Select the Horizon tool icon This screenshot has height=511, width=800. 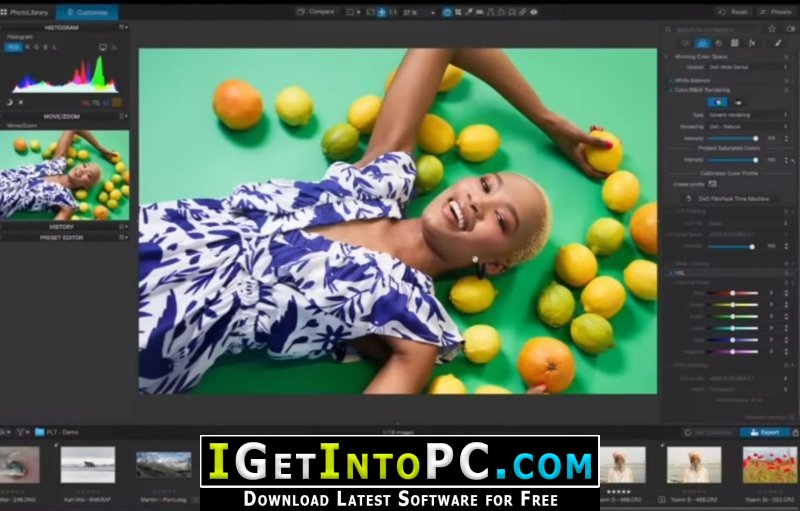click(480, 12)
